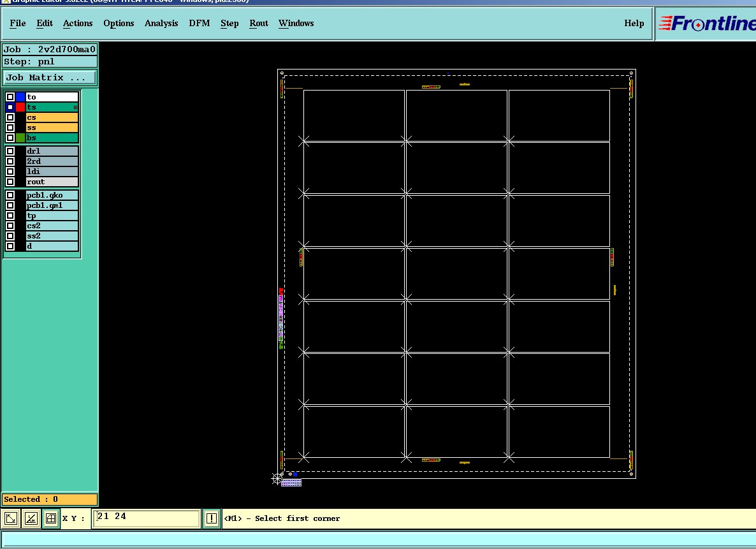756x549 pixels.
Task: Click the Selected : 0 status box
Action: tap(49, 499)
